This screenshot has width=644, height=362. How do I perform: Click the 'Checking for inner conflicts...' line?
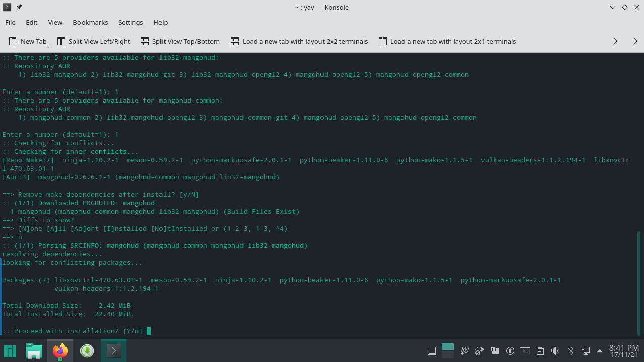coord(70,151)
